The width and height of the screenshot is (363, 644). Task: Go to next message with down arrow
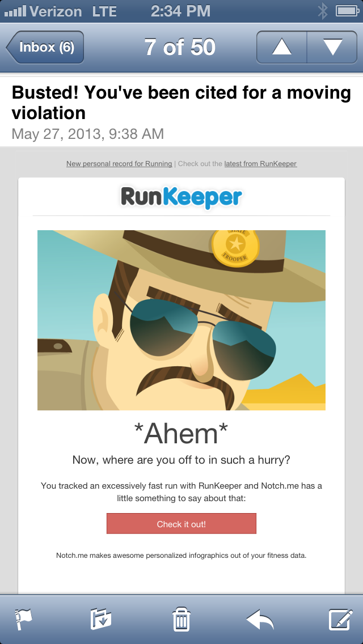coord(332,47)
